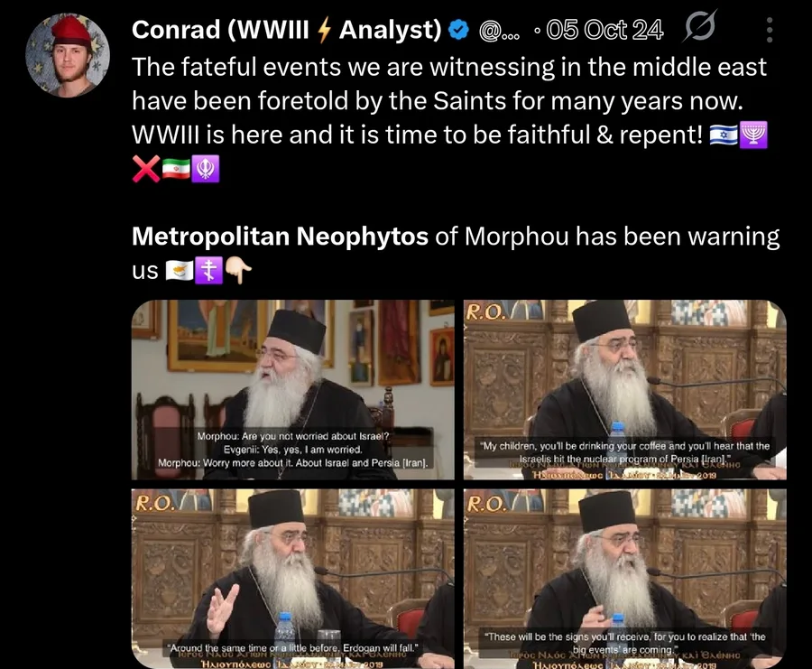The height and width of the screenshot is (669, 812).
Task: Open image about big events coming
Action: click(x=625, y=579)
